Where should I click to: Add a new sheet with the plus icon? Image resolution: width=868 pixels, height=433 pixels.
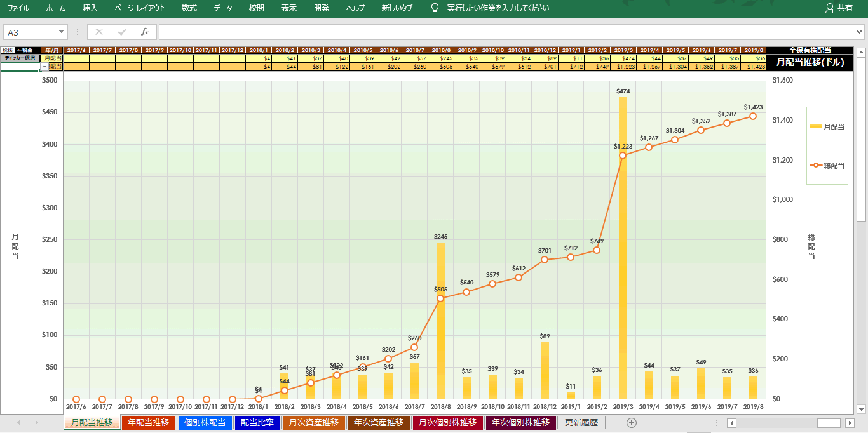pos(631,423)
